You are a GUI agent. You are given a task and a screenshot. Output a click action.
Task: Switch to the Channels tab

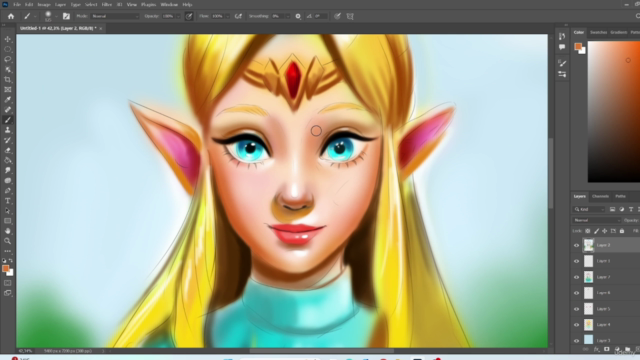600,196
